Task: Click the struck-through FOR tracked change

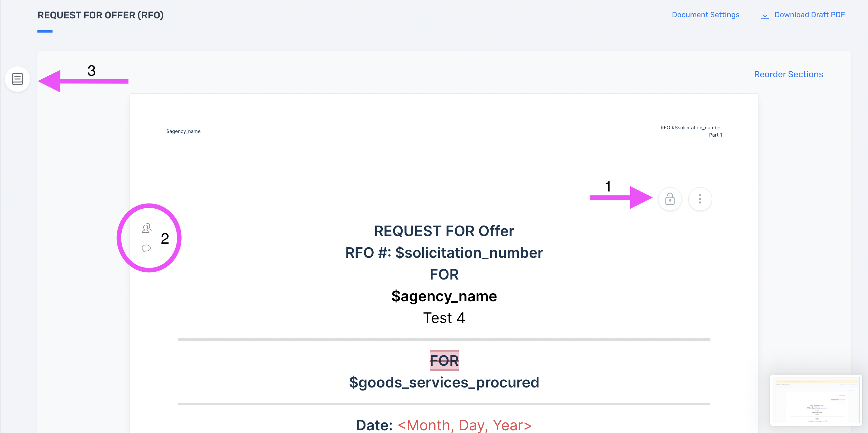Action: point(444,361)
